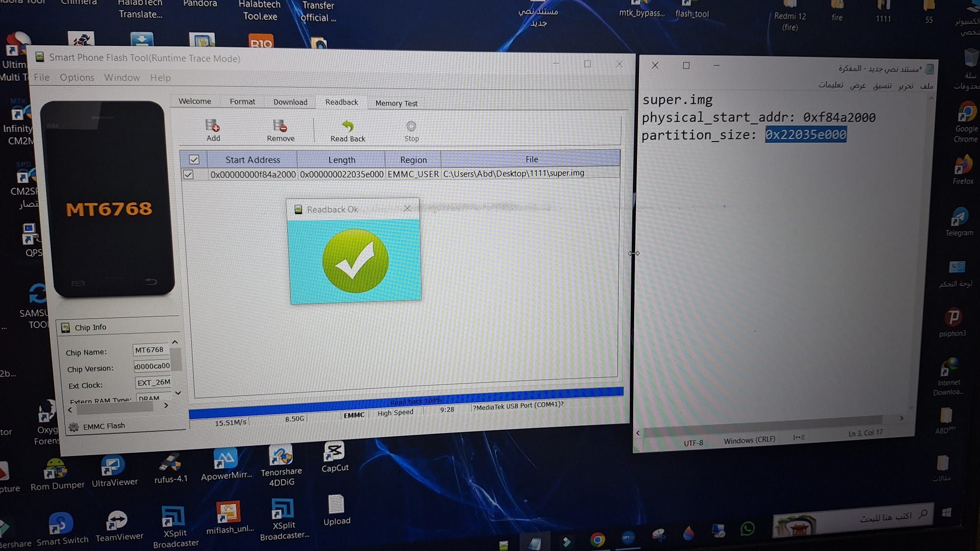This screenshot has height=551, width=980.
Task: Click the MediaTek USB Port status entry
Action: 518,406
